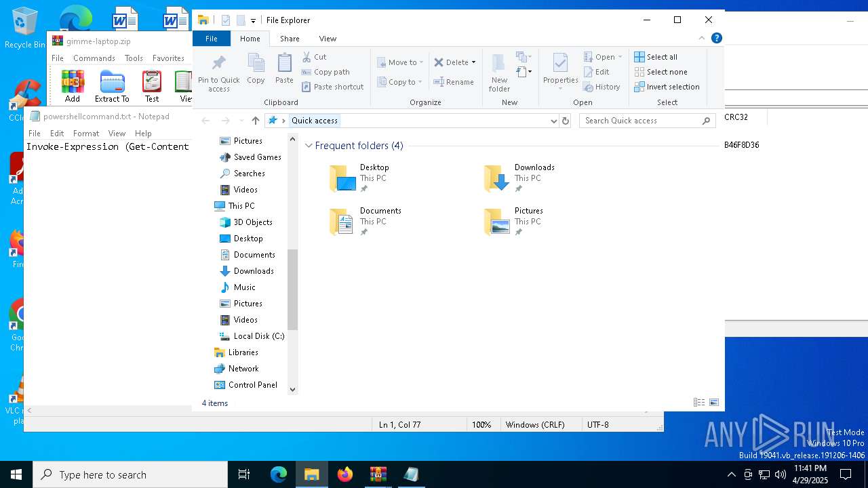Open WinRAR Commands menu

tap(94, 58)
